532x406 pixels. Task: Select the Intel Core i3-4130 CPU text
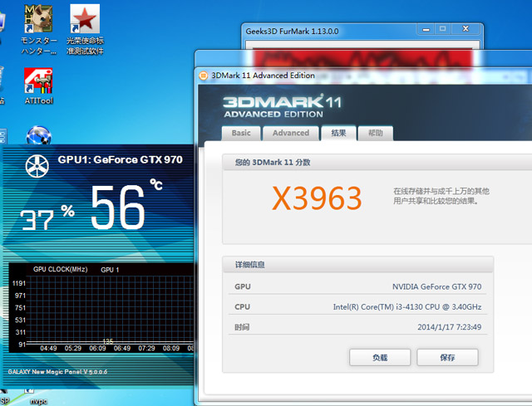pyautogui.click(x=407, y=307)
